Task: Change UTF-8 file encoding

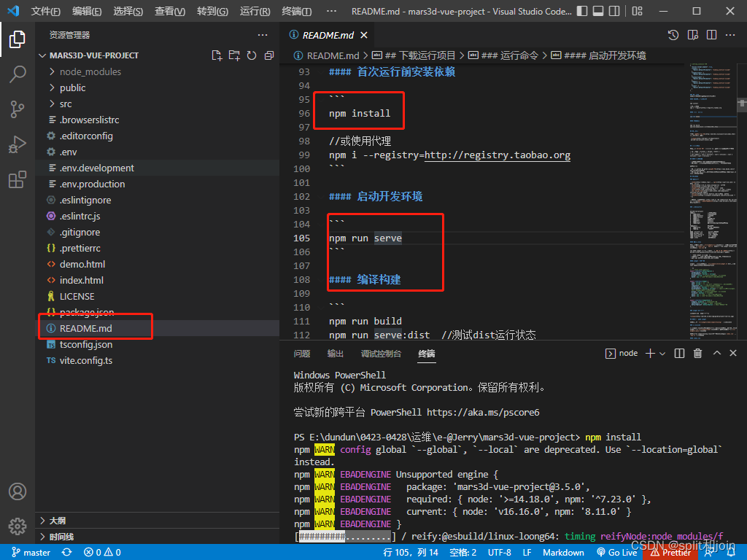Action: tap(499, 552)
